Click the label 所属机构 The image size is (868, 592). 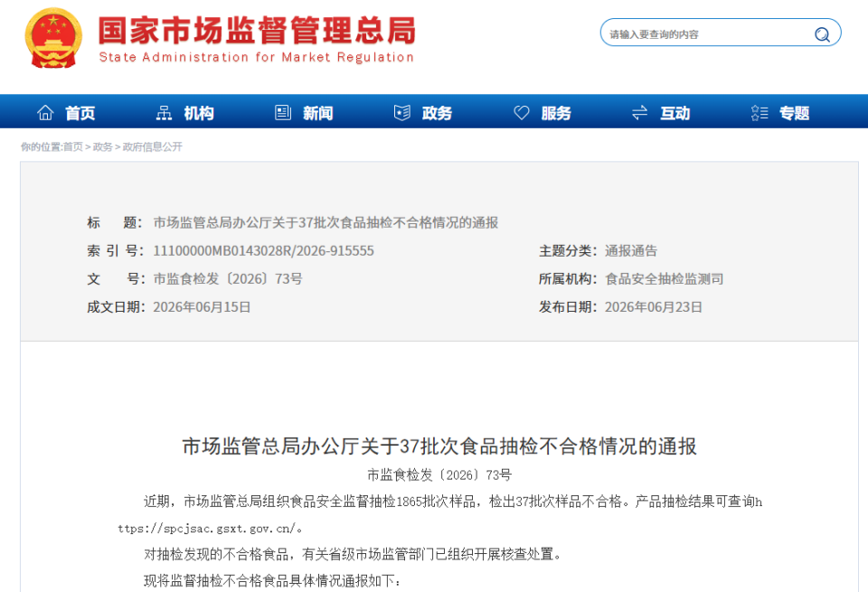[x=568, y=279]
